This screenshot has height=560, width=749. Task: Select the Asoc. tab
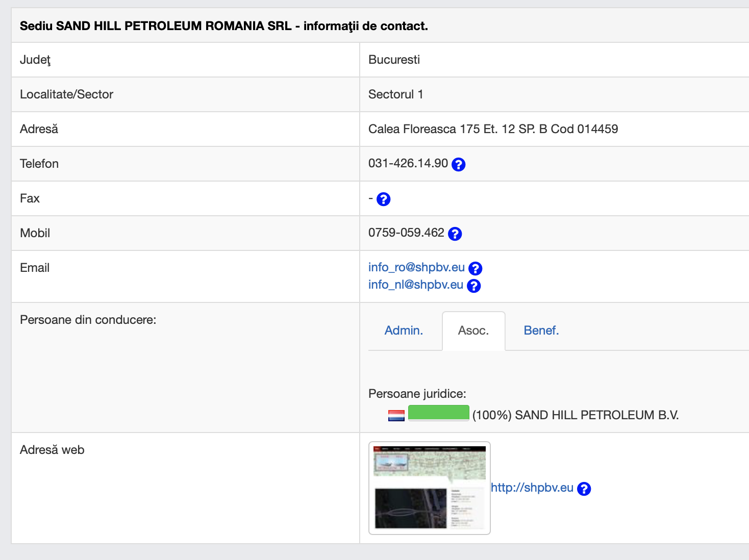[x=473, y=330]
